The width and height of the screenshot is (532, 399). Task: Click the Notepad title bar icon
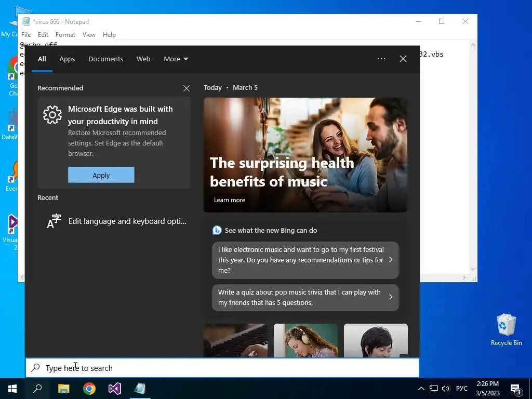26,21
